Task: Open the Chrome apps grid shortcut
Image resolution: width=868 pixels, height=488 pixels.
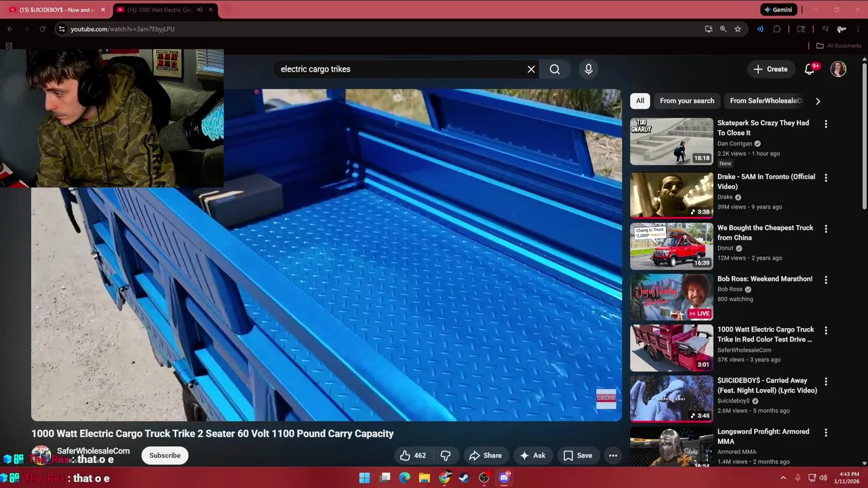Action: [9, 45]
